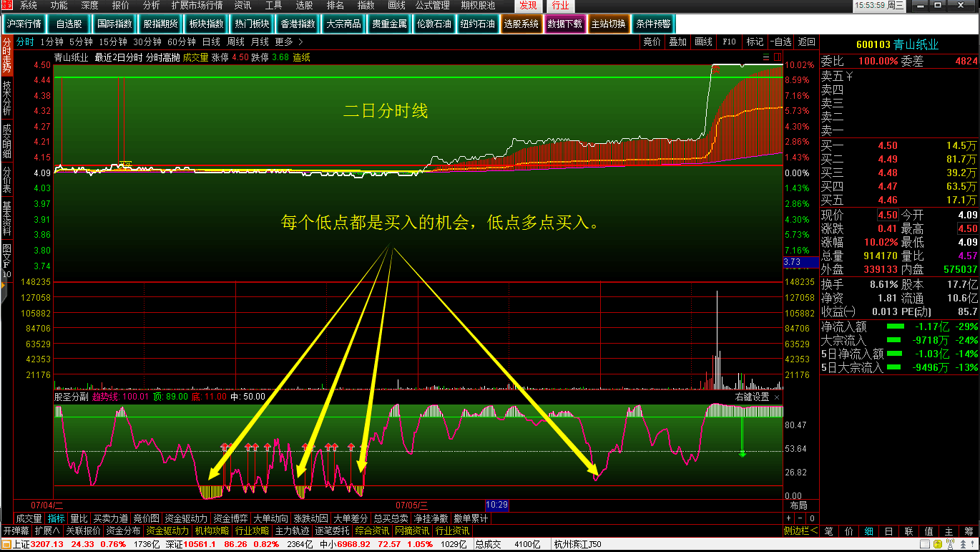Viewport: 980px width, 552px height.
Task: Click the red split-panel icon above the chart
Action: click(776, 57)
